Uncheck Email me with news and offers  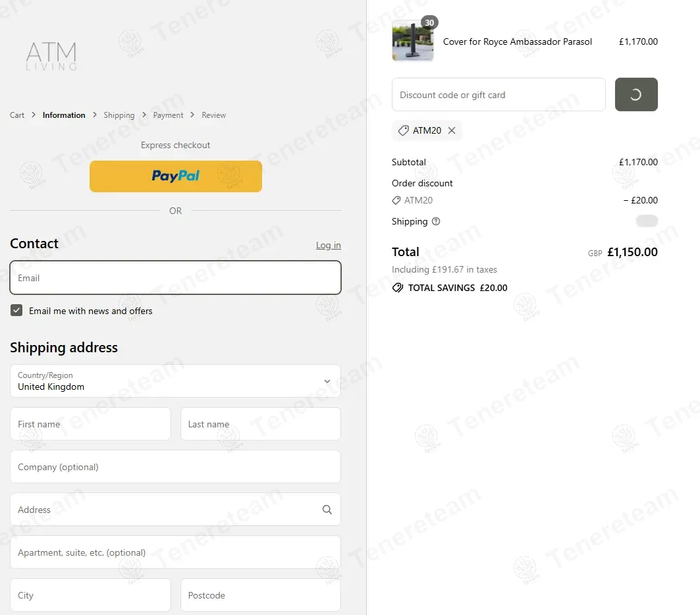[16, 310]
